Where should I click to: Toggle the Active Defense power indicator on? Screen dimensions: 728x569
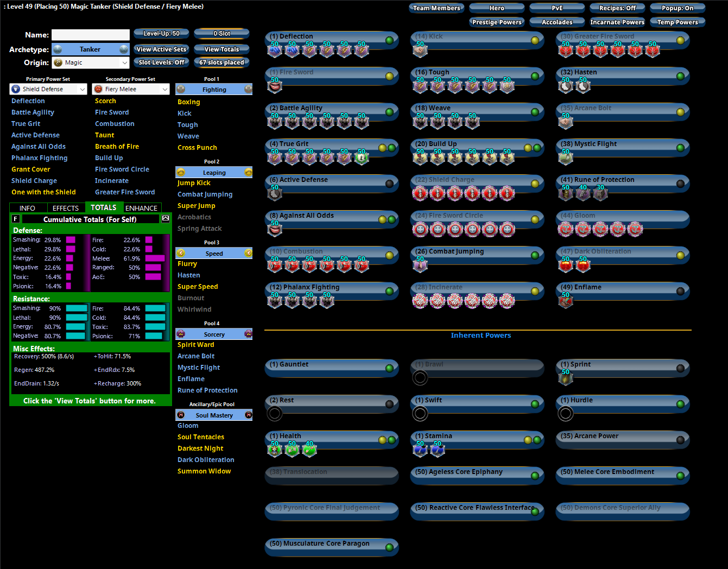pos(389,184)
